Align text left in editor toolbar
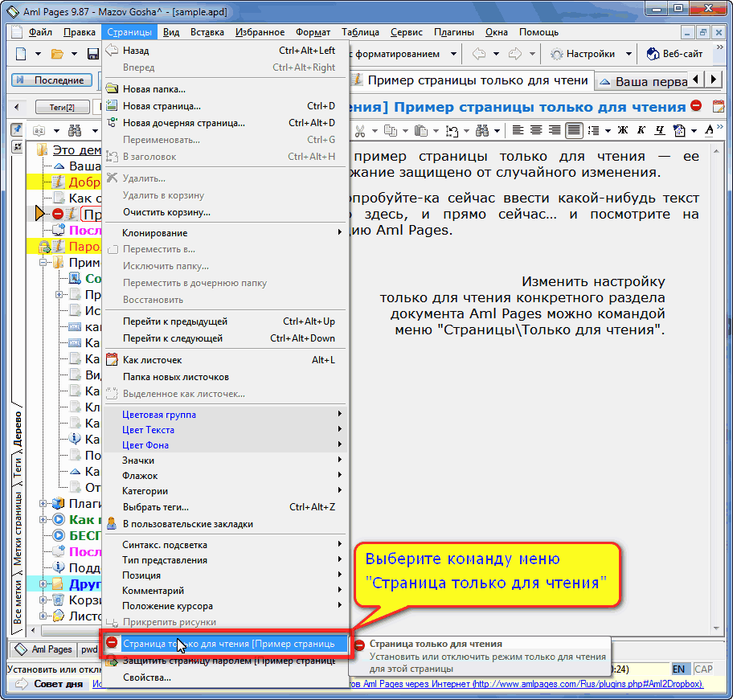Image resolution: width=733 pixels, height=700 pixels. tap(518, 130)
